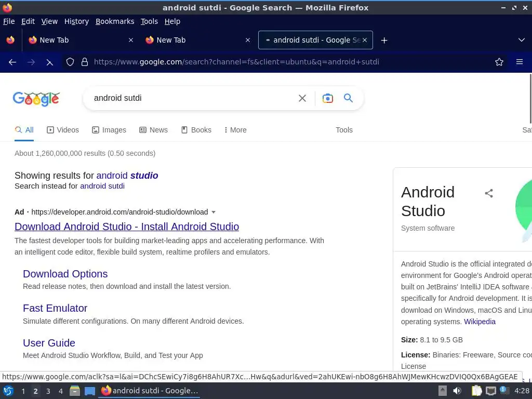This screenshot has height=399, width=532.
Task: Click the show desktop taskbar icon
Action: pyautogui.click(x=89, y=391)
